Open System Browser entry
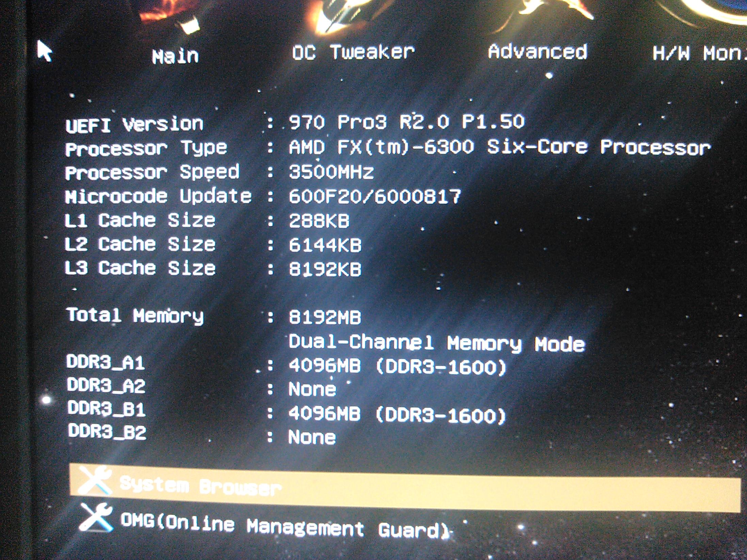Viewport: 747px width, 560px height. point(201,485)
